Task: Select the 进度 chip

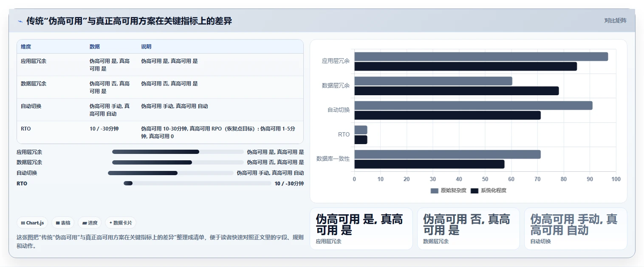Action: (90, 223)
